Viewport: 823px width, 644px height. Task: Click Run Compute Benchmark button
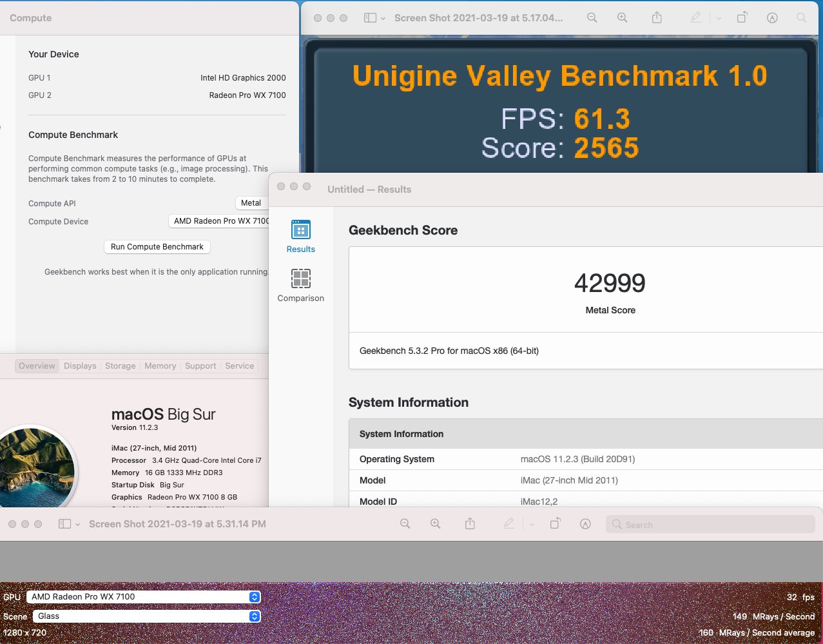(157, 247)
